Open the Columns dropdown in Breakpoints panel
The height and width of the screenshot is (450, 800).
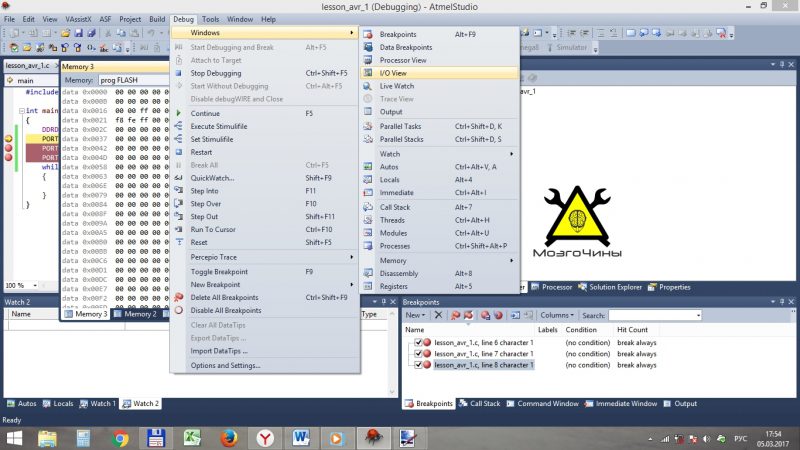click(x=557, y=315)
